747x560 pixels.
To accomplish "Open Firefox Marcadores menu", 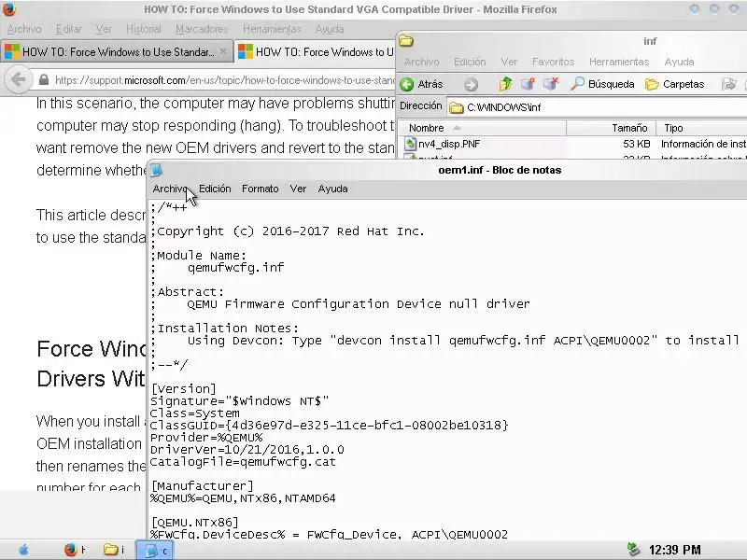I will point(202,29).
